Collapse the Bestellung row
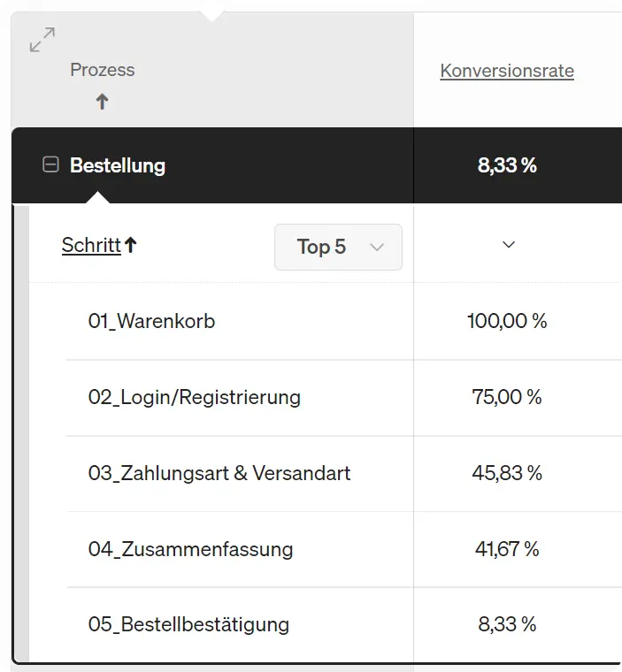Image resolution: width=622 pixels, height=672 pixels. (x=51, y=164)
